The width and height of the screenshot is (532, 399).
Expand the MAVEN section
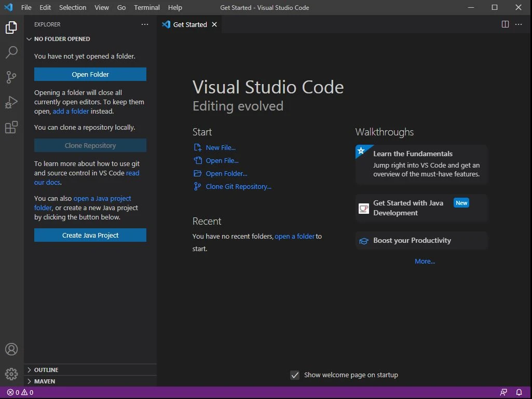tap(44, 381)
